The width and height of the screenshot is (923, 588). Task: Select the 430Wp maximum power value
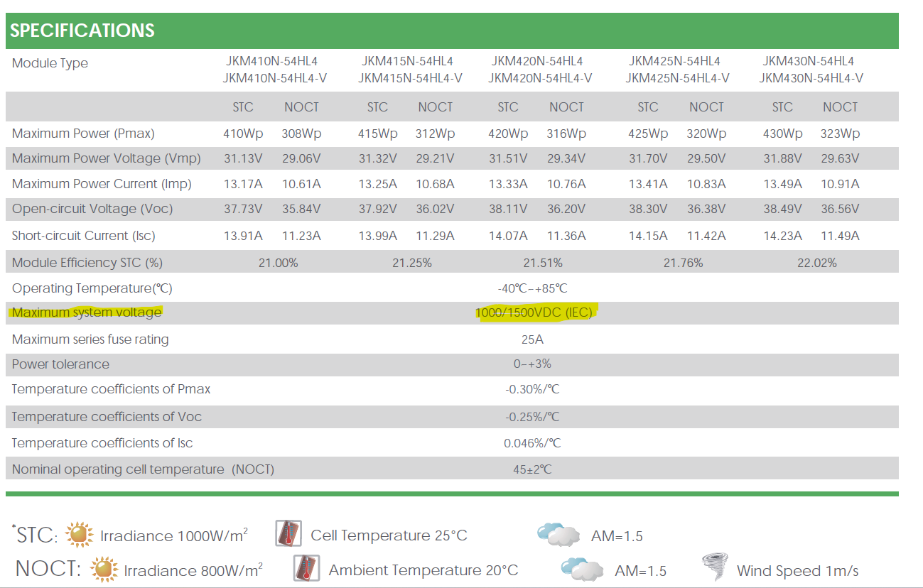coord(782,134)
